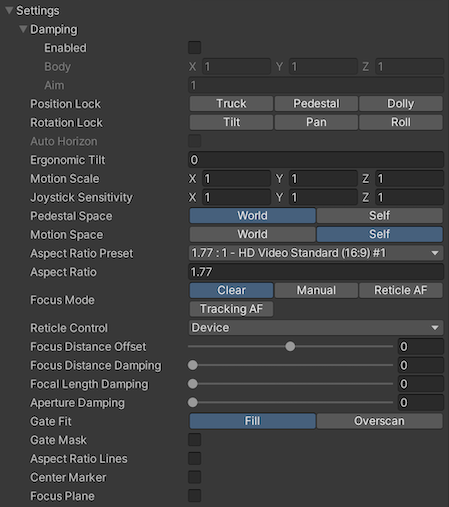Click the Ergonomic Tilt value field
Viewport: 449px width, 507px height.
316,160
